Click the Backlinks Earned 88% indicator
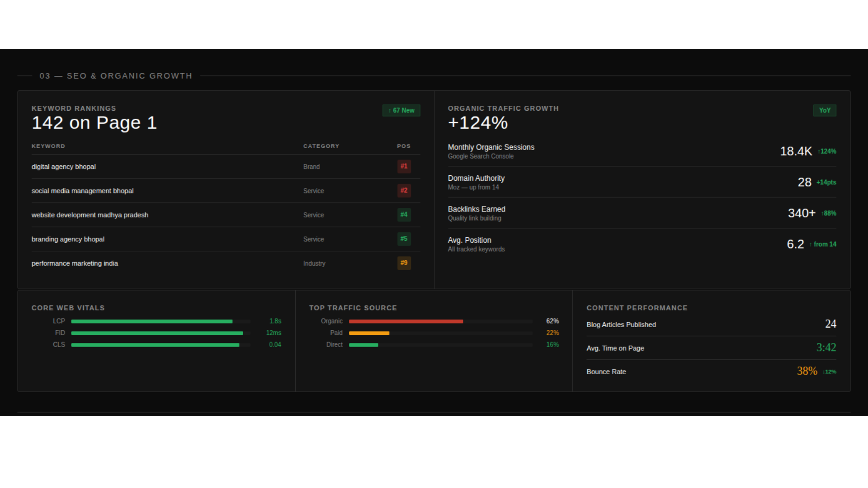 pos(829,213)
